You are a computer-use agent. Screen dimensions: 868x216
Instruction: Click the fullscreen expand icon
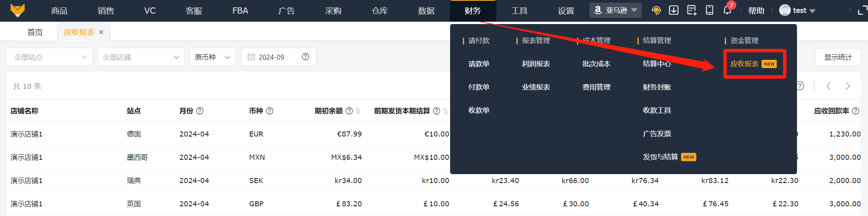[x=862, y=10]
